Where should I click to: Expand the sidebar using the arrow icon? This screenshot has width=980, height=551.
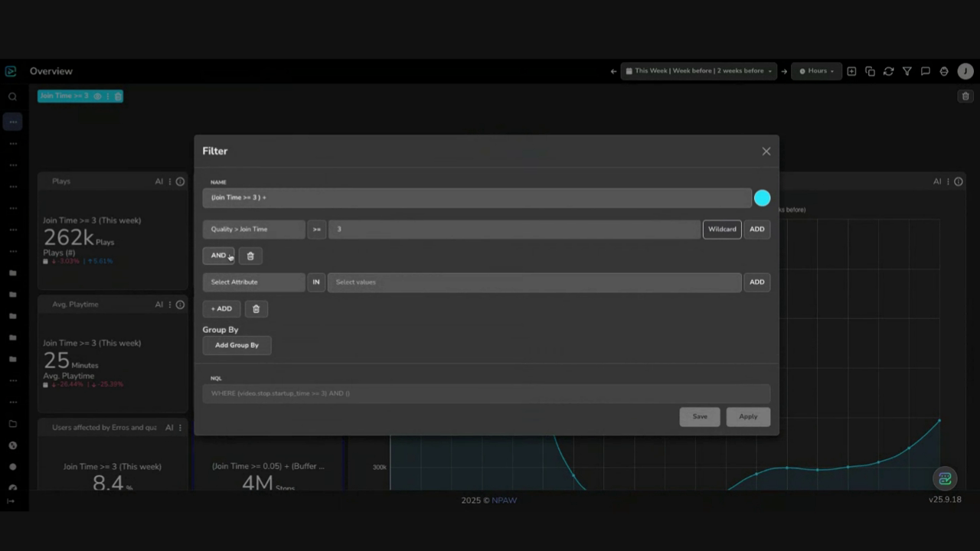(11, 501)
